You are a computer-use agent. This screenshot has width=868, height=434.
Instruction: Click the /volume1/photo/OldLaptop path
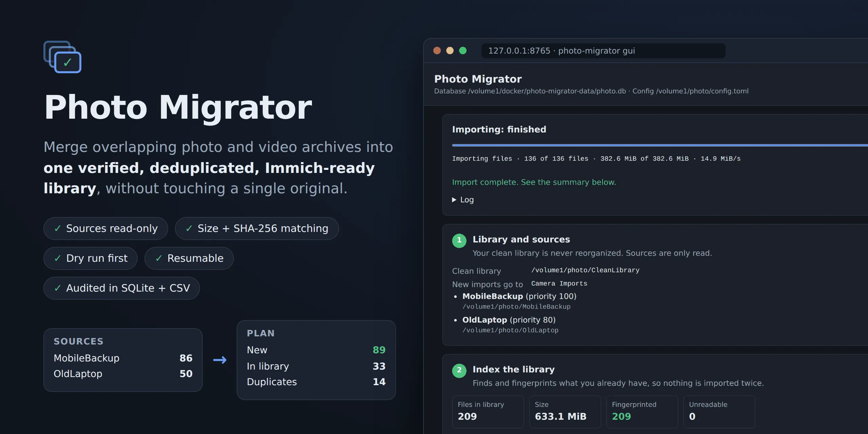(x=510, y=330)
